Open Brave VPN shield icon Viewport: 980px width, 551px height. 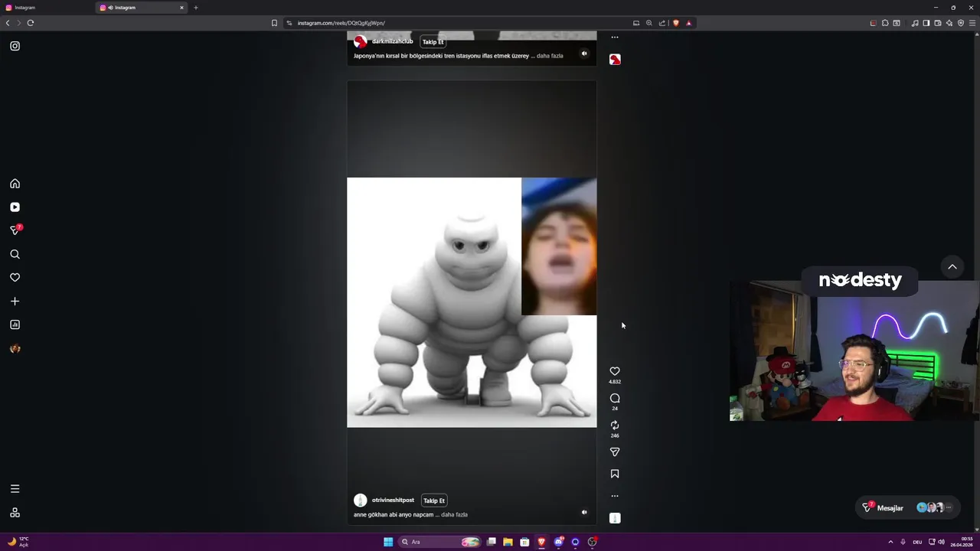[x=961, y=23]
